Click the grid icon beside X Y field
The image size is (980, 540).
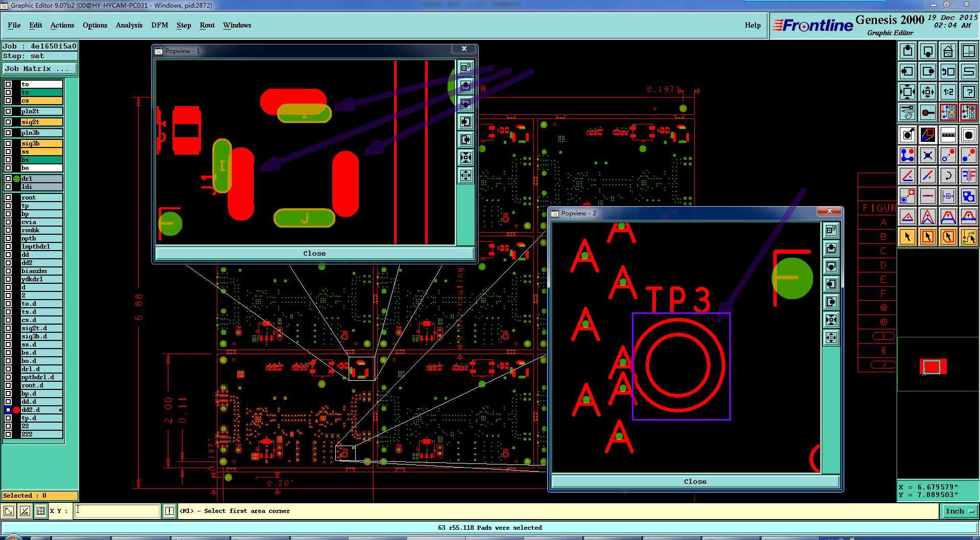click(x=41, y=511)
